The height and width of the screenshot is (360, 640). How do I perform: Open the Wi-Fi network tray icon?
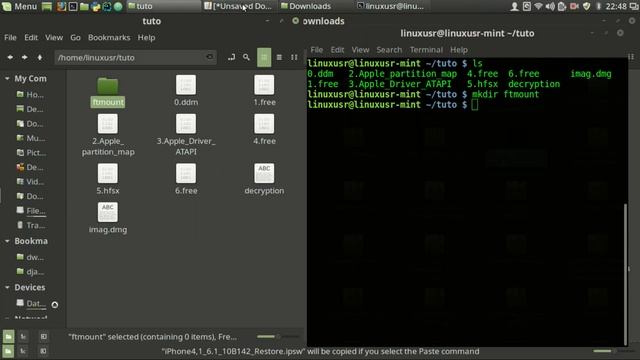click(x=538, y=6)
